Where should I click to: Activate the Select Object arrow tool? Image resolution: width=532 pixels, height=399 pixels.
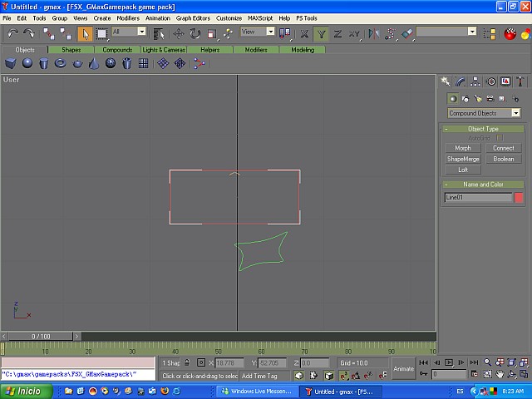click(x=85, y=33)
